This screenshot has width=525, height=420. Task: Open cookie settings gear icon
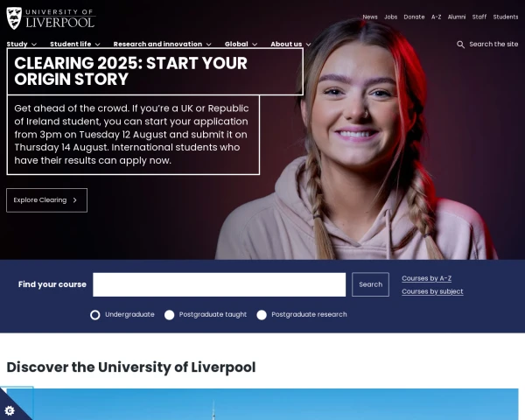pyautogui.click(x=10, y=410)
